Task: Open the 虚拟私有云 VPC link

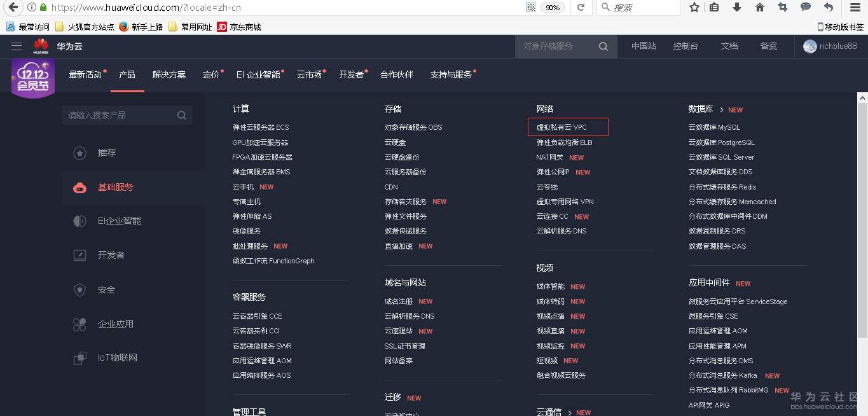Action: (x=563, y=127)
